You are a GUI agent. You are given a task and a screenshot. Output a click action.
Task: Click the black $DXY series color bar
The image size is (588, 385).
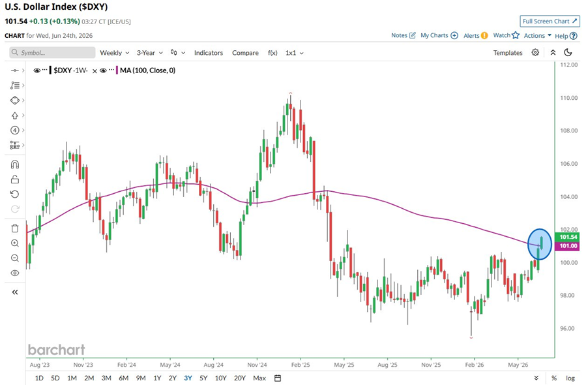[50, 70]
